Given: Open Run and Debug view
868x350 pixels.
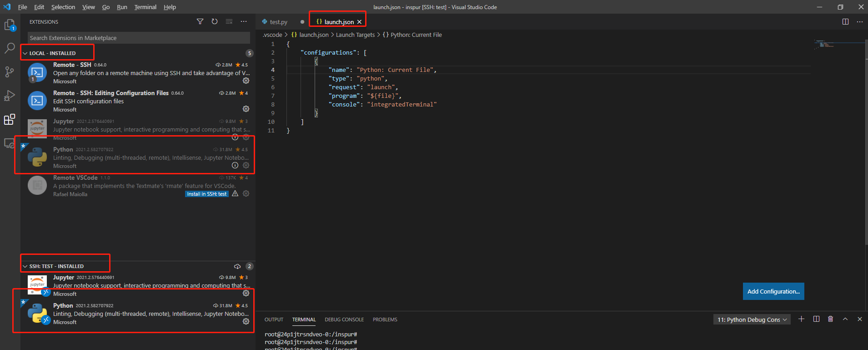Looking at the screenshot, I should (x=10, y=96).
